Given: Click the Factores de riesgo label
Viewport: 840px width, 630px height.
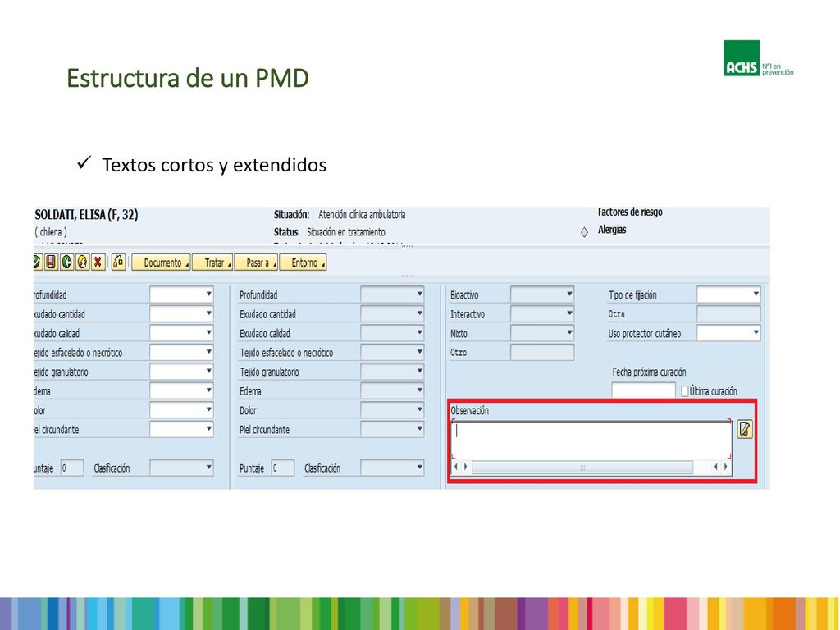Looking at the screenshot, I should [630, 212].
